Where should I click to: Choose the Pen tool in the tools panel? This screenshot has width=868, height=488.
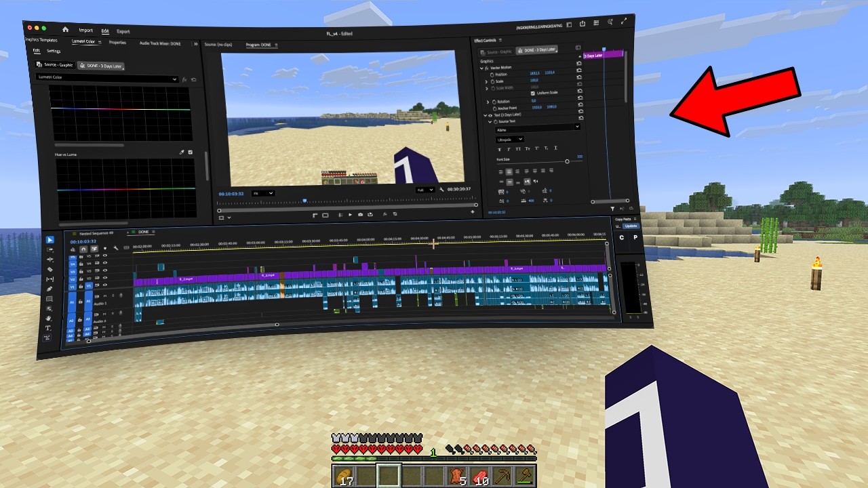tap(50, 289)
